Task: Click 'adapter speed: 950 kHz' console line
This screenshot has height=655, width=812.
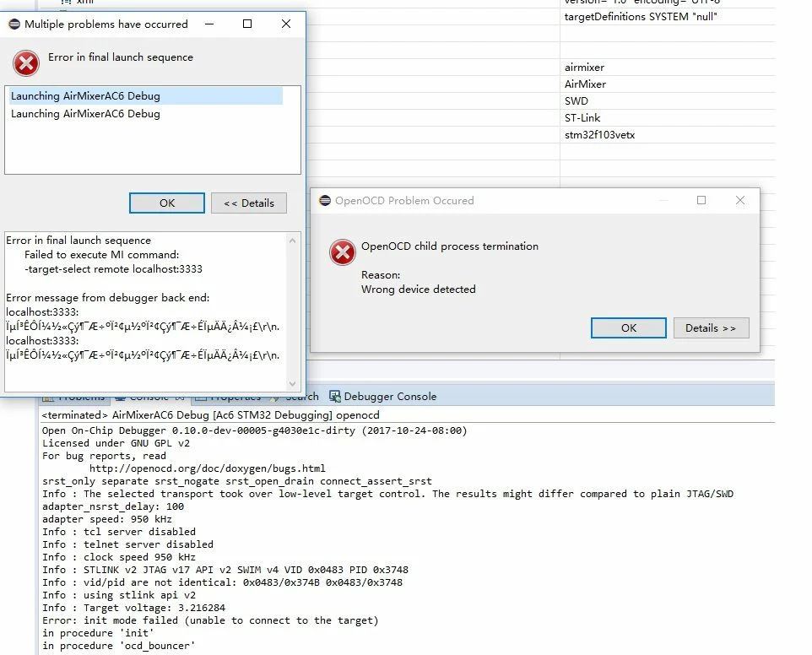Action: (x=106, y=519)
